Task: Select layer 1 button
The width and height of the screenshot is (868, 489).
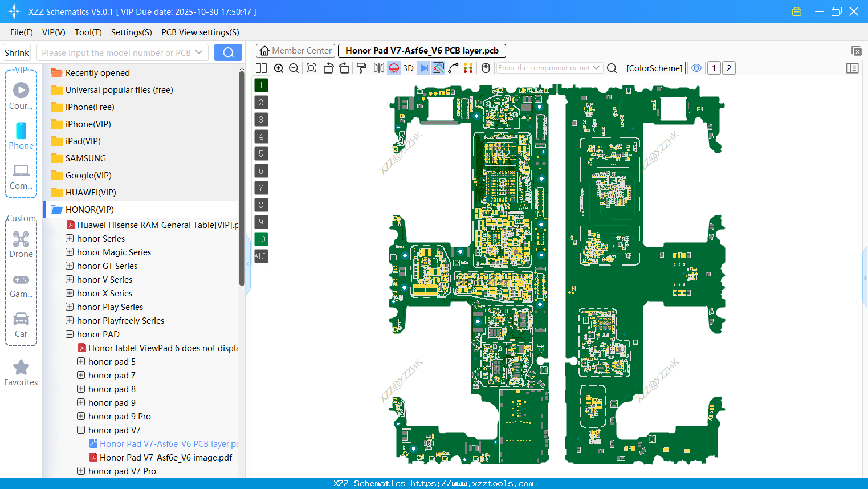Action: [x=261, y=85]
